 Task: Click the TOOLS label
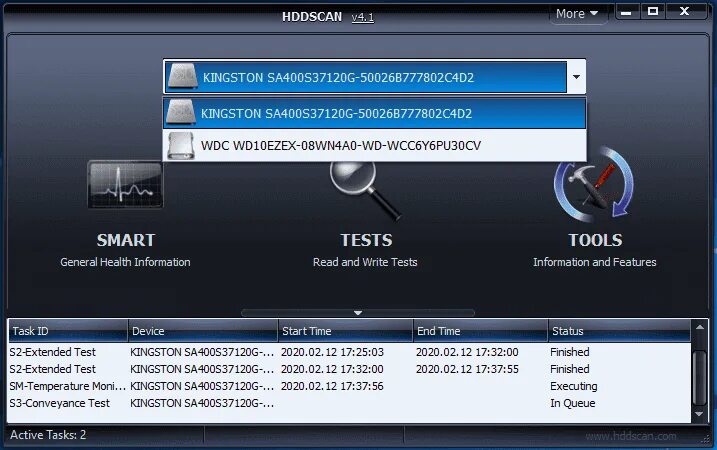[x=595, y=240]
